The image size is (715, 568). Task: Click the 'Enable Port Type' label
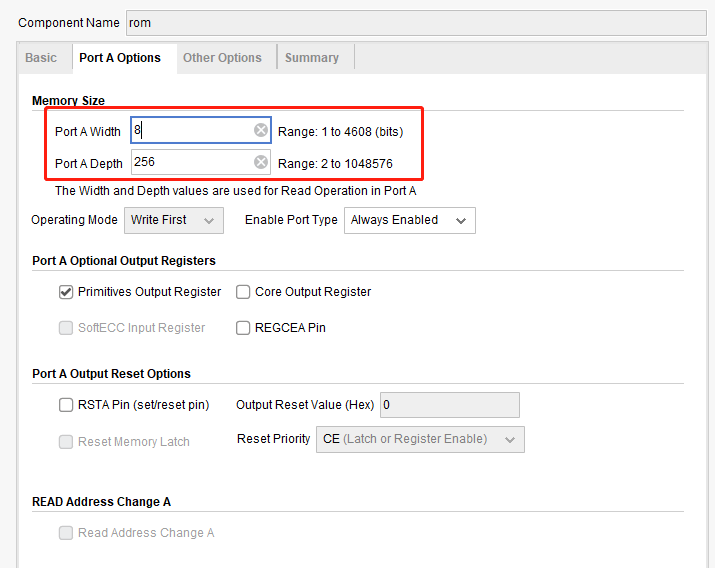pyautogui.click(x=291, y=220)
